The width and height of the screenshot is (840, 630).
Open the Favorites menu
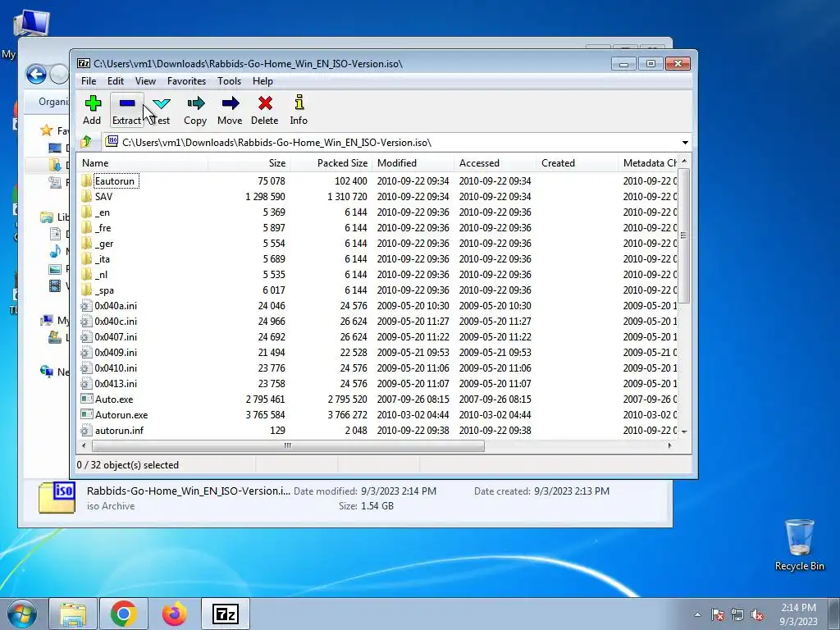tap(186, 81)
